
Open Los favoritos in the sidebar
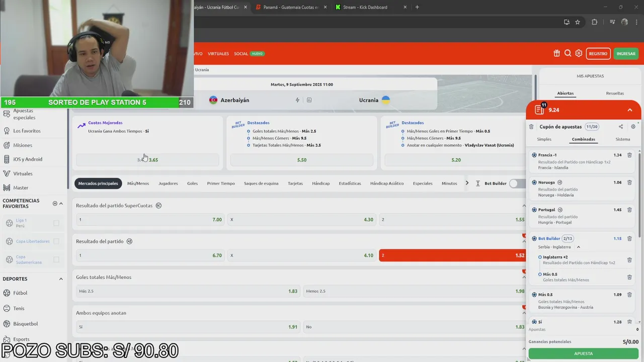click(x=27, y=131)
